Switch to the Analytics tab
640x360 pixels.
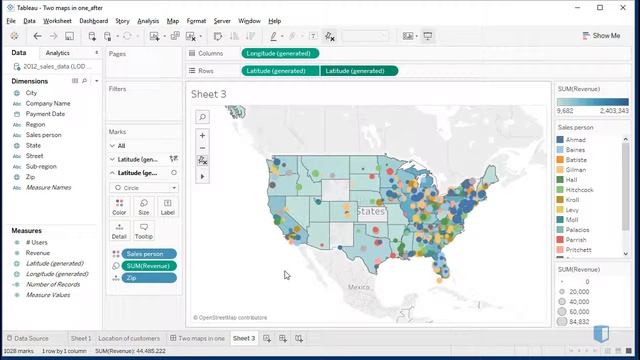[58, 53]
